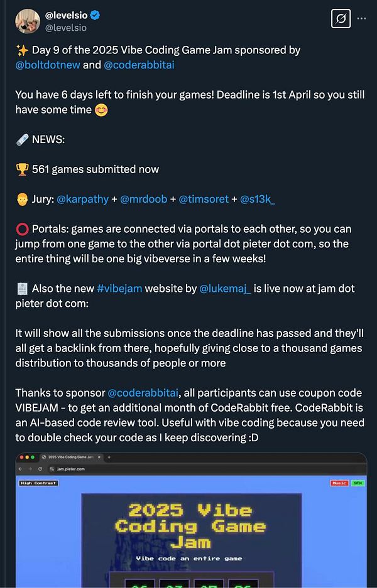Open Grok analysis for this post
The image size is (377, 588).
[341, 19]
